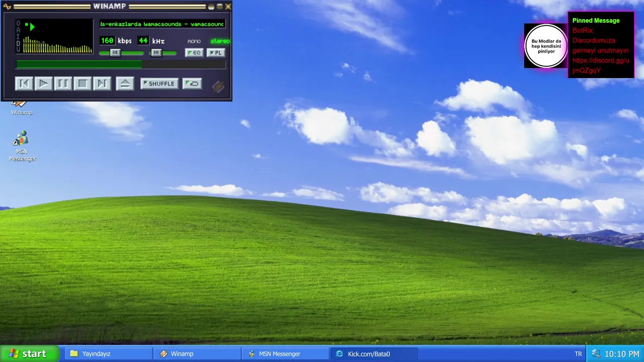Click the mono indicator in Winamp
The height and width of the screenshot is (362, 644).
194,41
